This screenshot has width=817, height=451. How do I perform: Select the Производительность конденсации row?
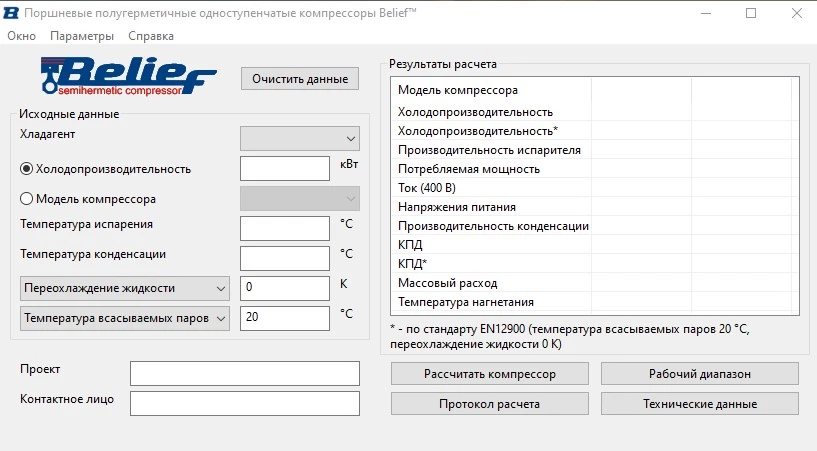pos(595,226)
